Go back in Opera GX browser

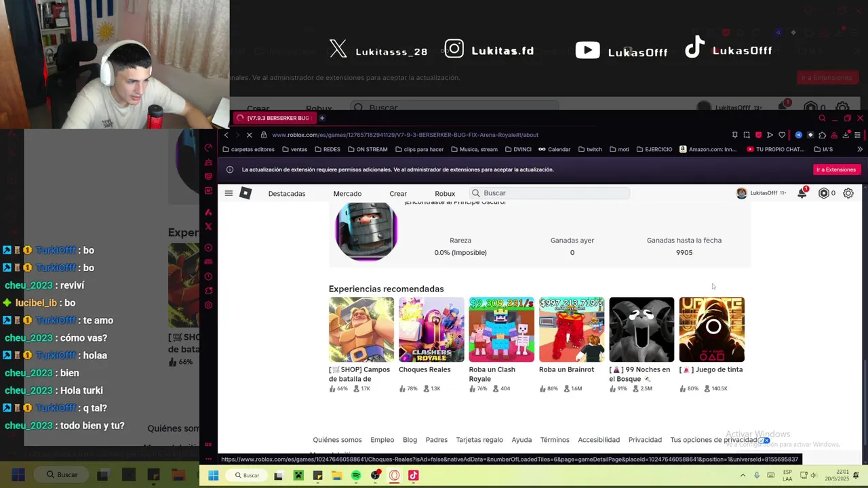tap(226, 135)
